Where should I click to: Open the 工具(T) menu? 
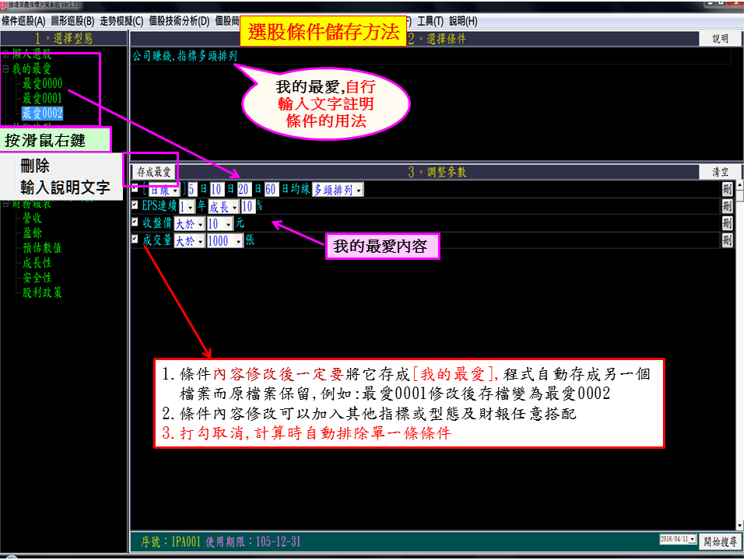[430, 22]
